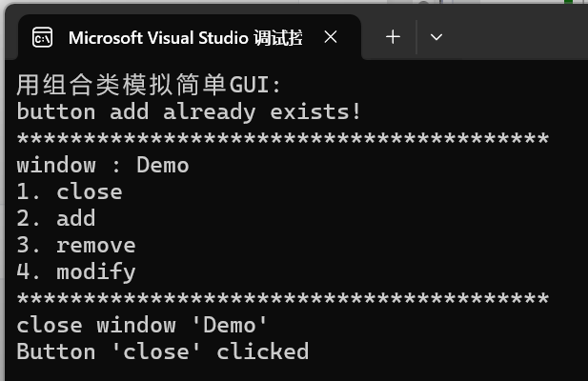Click the word 'exists!' in console output
The height and width of the screenshot is (381, 588).
(315, 111)
